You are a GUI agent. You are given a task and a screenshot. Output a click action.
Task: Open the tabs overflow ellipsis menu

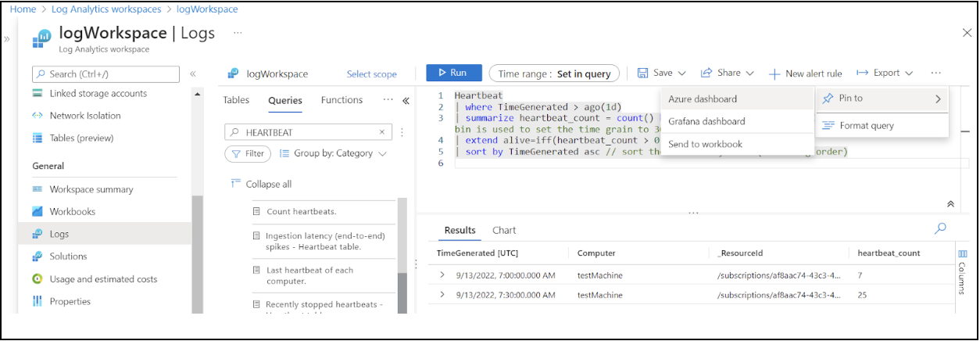click(x=388, y=100)
